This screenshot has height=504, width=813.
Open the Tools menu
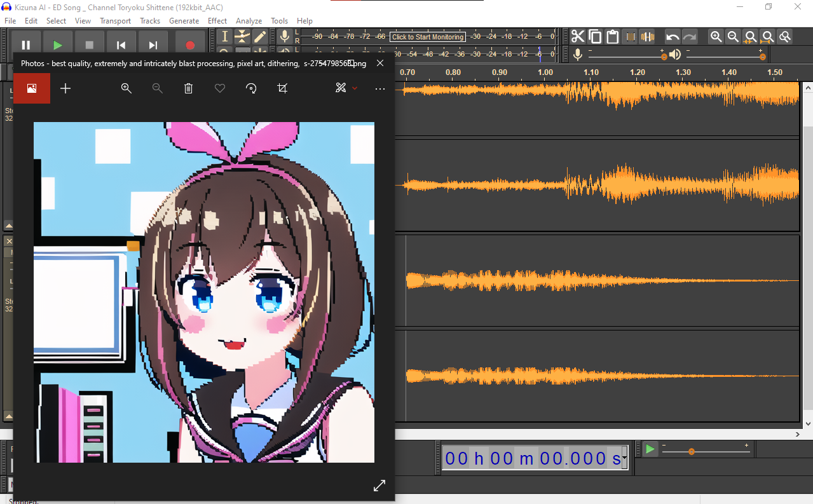[x=279, y=21]
